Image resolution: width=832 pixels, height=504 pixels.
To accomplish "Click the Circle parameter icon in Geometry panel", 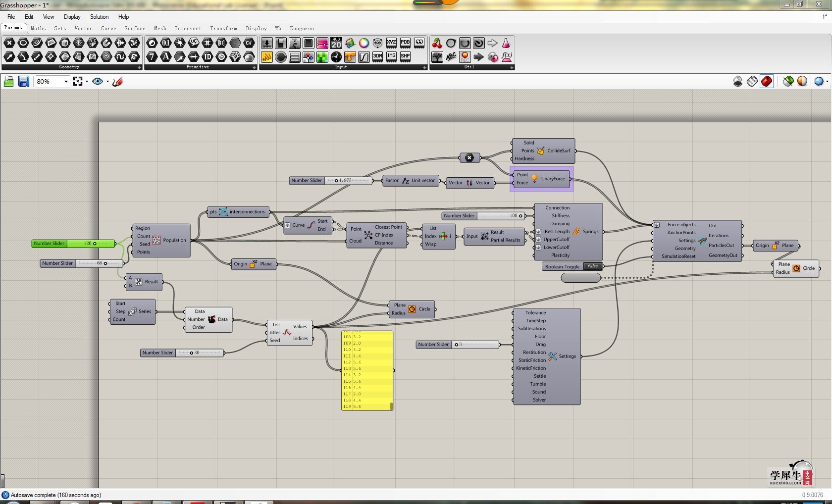I will pos(23,43).
